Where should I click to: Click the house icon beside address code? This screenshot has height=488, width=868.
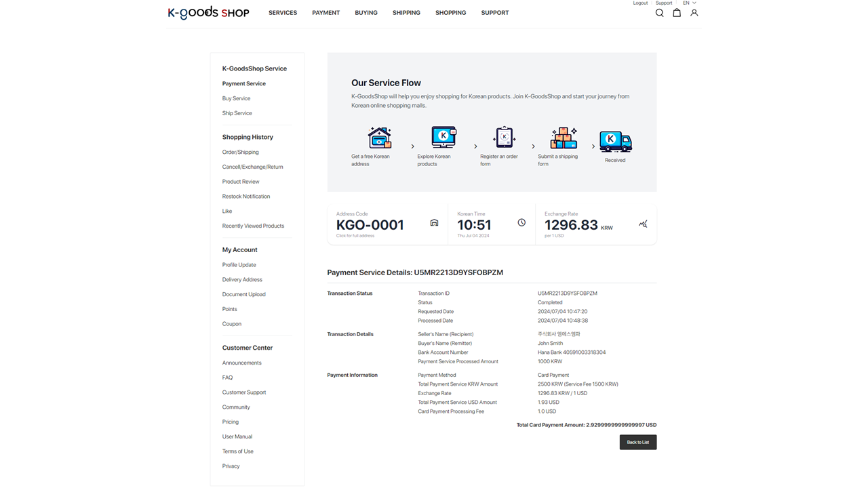pyautogui.click(x=434, y=223)
